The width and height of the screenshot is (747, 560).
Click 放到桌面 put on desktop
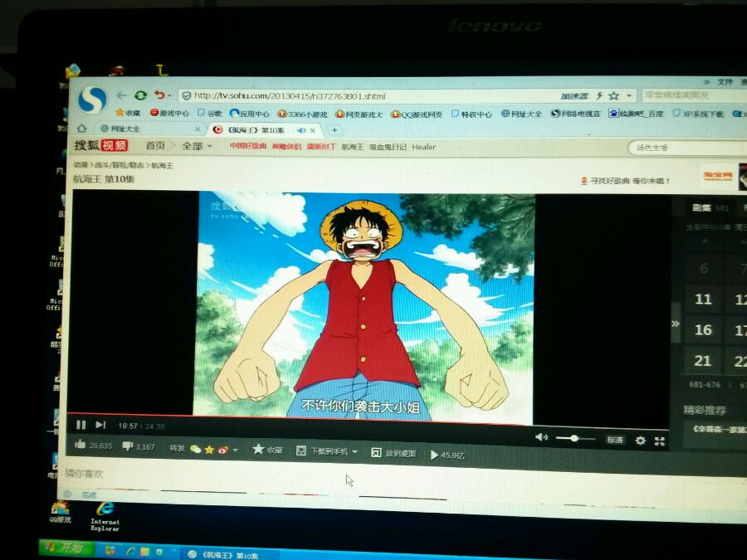(x=393, y=453)
